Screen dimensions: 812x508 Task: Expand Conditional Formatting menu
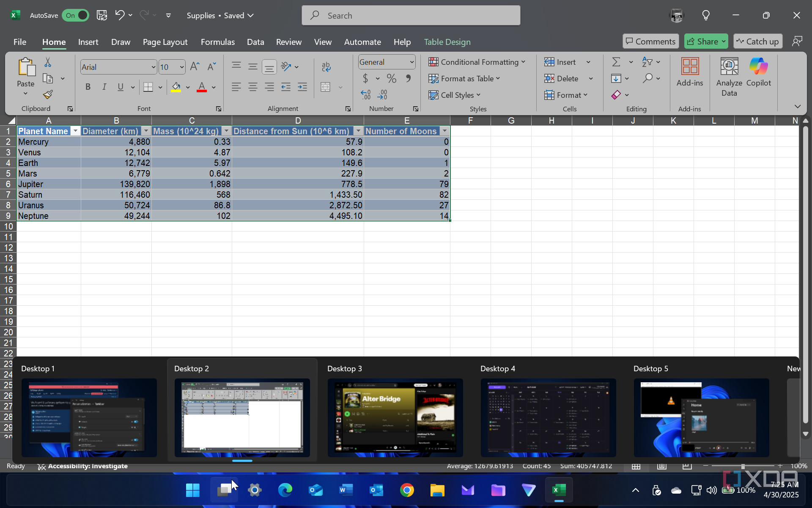pyautogui.click(x=477, y=62)
